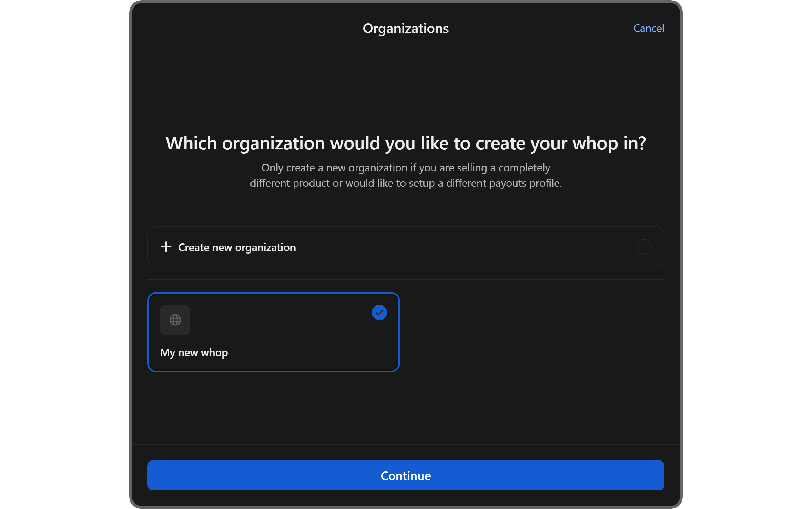Click the 'different payouts profile' description line
The height and width of the screenshot is (509, 812).
(405, 183)
